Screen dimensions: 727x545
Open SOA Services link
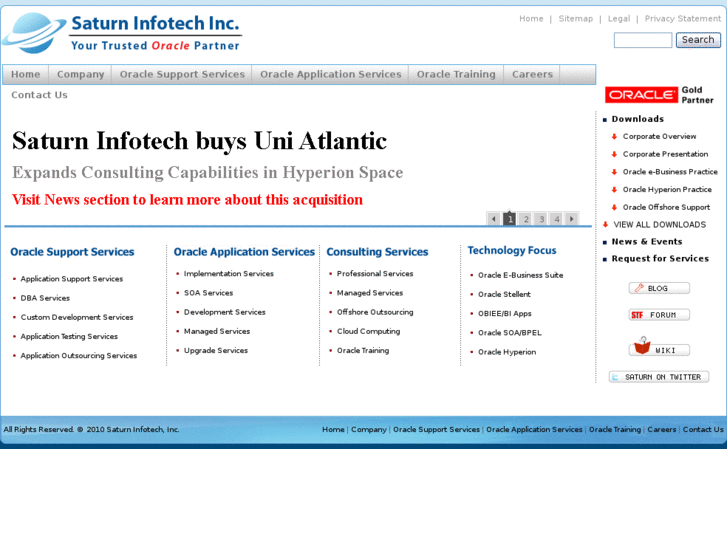[209, 293]
